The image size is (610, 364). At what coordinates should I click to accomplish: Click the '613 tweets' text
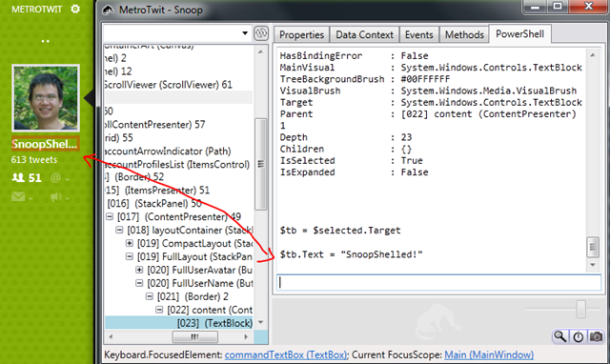tap(34, 160)
